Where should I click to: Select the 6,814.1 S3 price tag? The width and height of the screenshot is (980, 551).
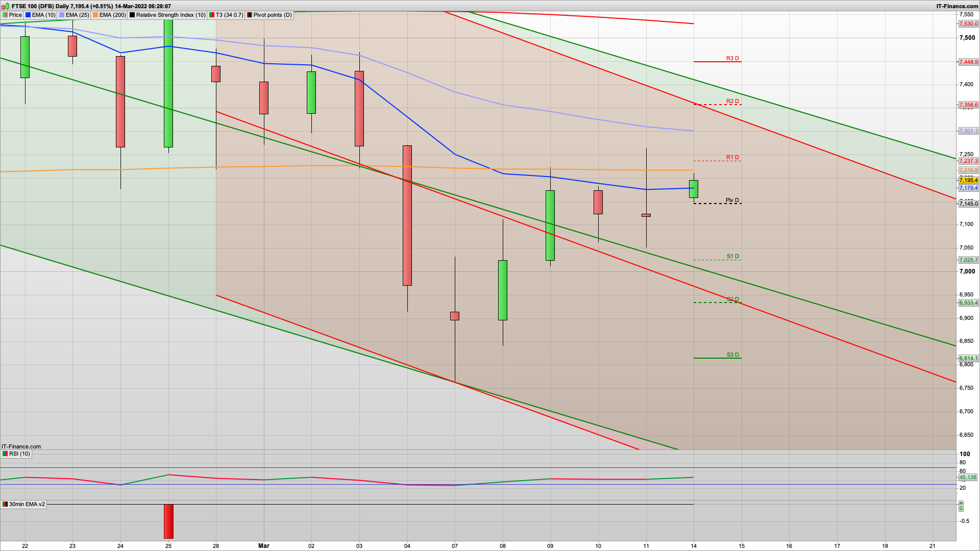(x=968, y=358)
